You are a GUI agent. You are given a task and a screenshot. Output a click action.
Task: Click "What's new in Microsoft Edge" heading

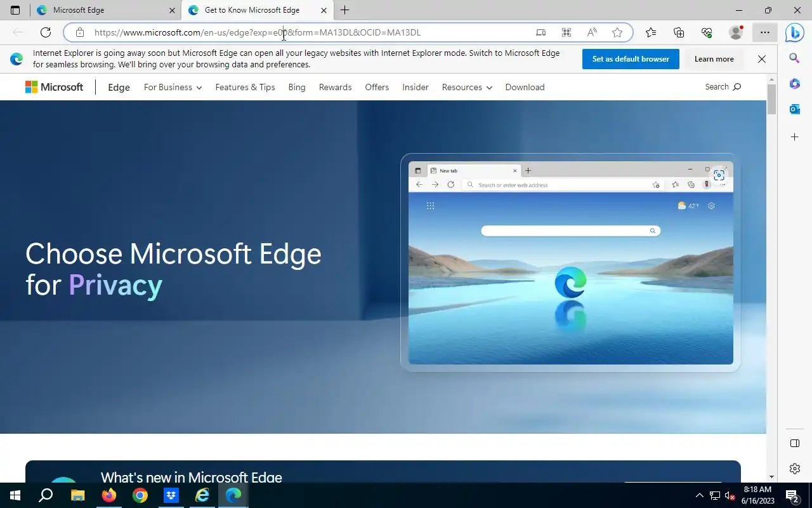(191, 478)
